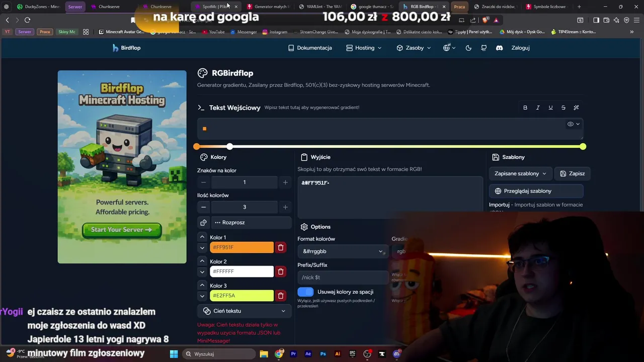Click Zaloguj login link
Image resolution: width=644 pixels, height=362 pixels.
[x=520, y=48]
